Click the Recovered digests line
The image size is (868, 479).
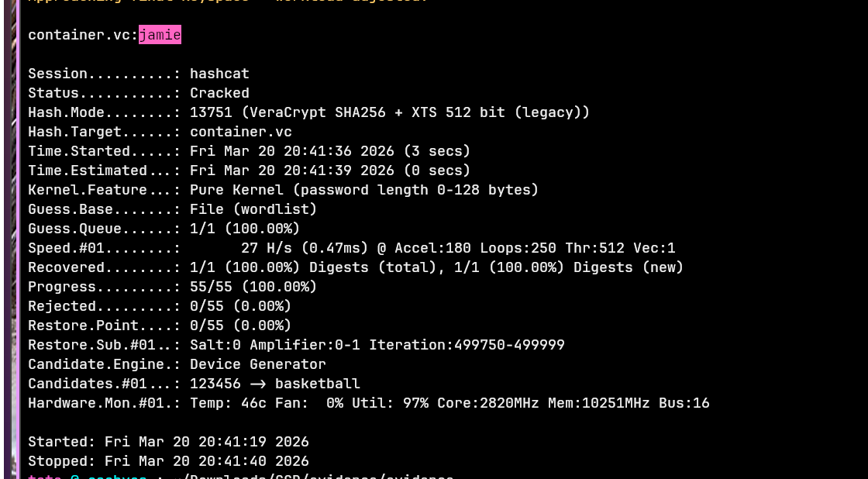point(436,267)
